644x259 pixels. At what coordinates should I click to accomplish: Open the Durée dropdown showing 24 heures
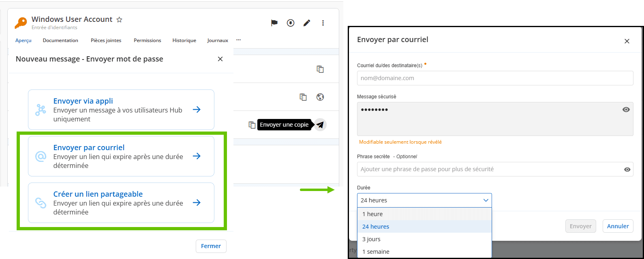click(424, 200)
